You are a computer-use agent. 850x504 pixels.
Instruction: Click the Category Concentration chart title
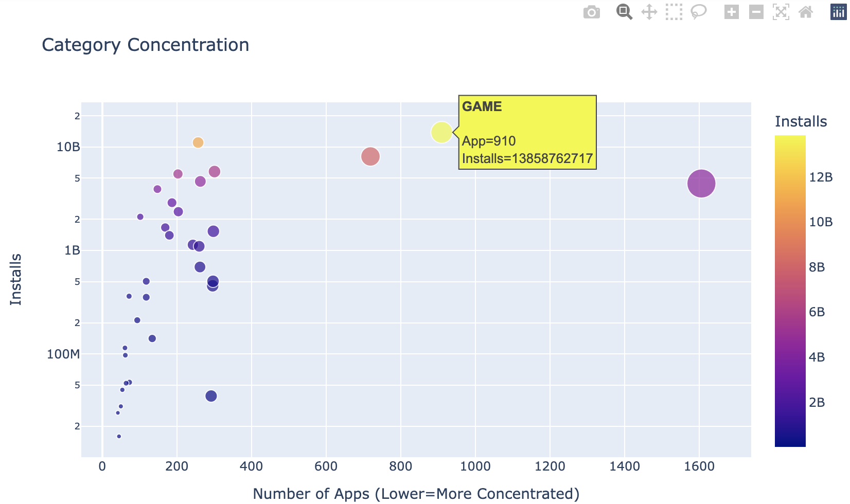(146, 45)
